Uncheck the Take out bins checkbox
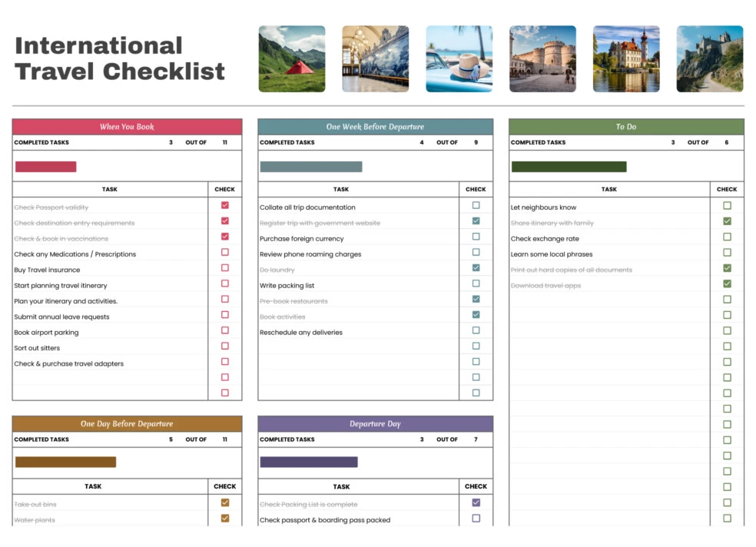 pos(224,502)
